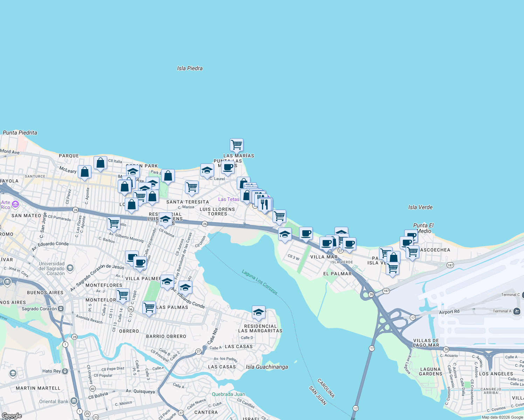Open the coffee cup marker near C. Laurel
Screen dimensions: 524x420
point(228,168)
